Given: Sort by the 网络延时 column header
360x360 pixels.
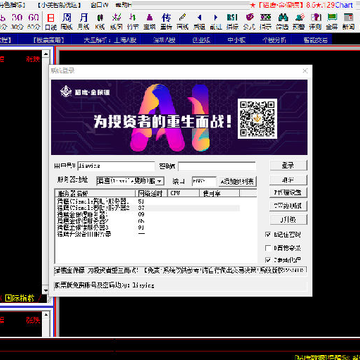Looking at the screenshot, I should [152, 193].
